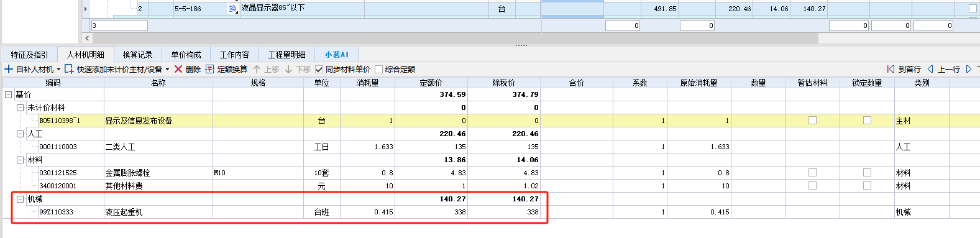
Task: Check 锁定数量 for 金属膨胀螺栓
Action: coord(867,173)
